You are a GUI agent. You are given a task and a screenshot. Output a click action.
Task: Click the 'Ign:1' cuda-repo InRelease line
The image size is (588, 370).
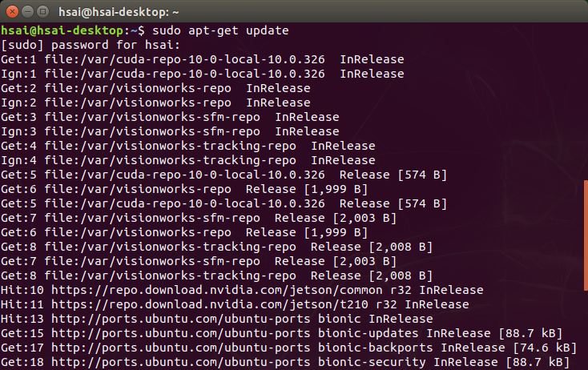coord(203,74)
